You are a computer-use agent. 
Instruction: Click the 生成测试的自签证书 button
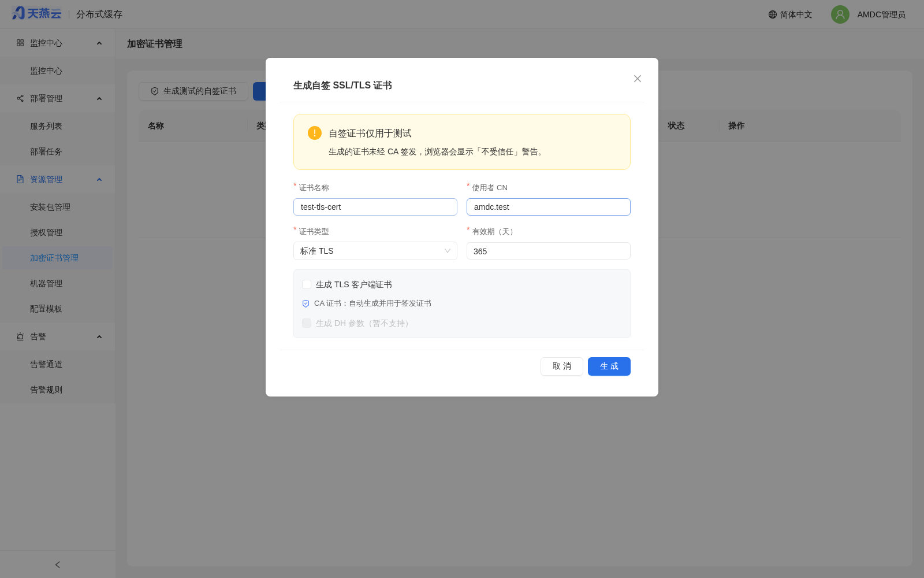tap(193, 91)
